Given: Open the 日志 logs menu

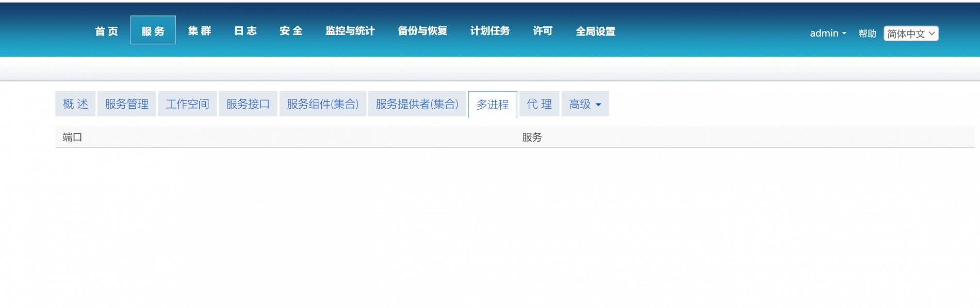Looking at the screenshot, I should point(246,31).
